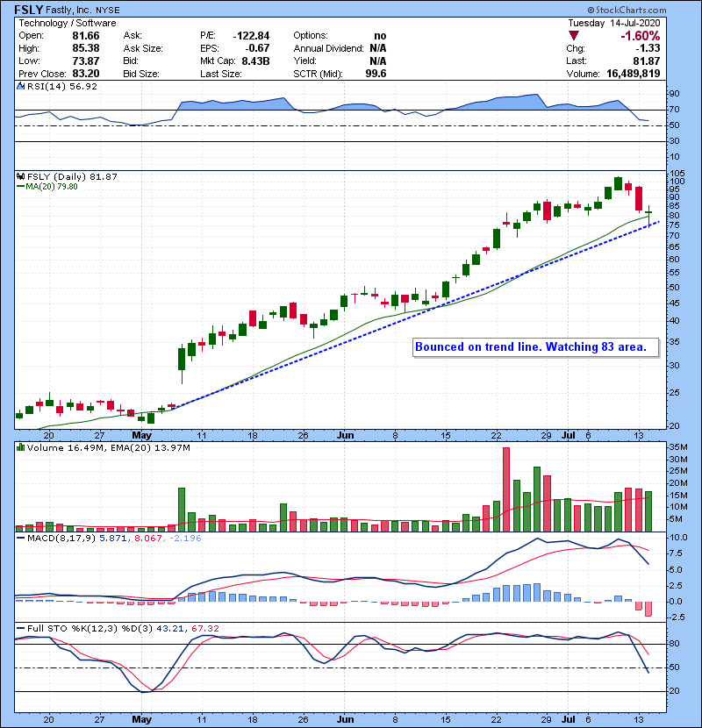The width and height of the screenshot is (702, 728).
Task: Click the 35M label on the volume axis
Action: pyautogui.click(x=677, y=447)
